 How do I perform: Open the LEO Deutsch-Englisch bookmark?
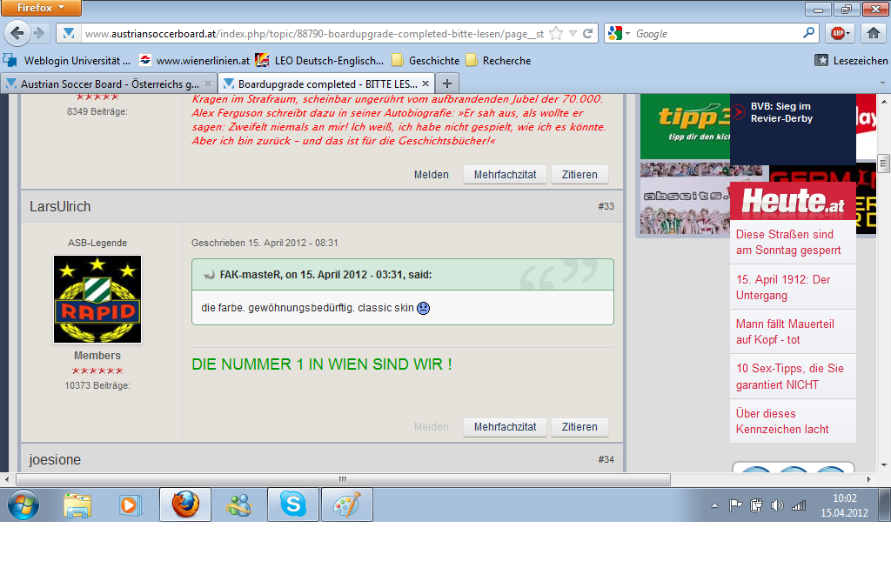319,61
